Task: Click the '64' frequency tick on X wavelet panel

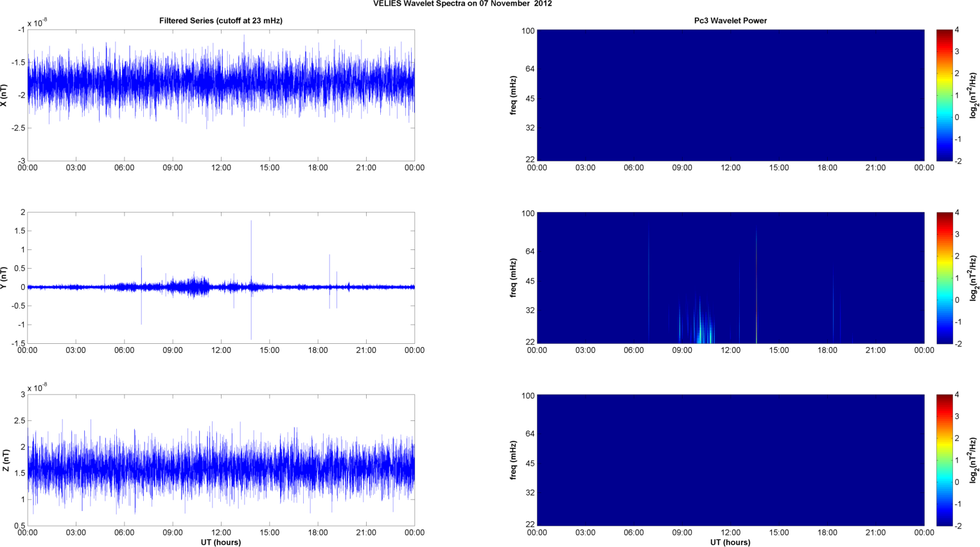Action: pos(530,69)
